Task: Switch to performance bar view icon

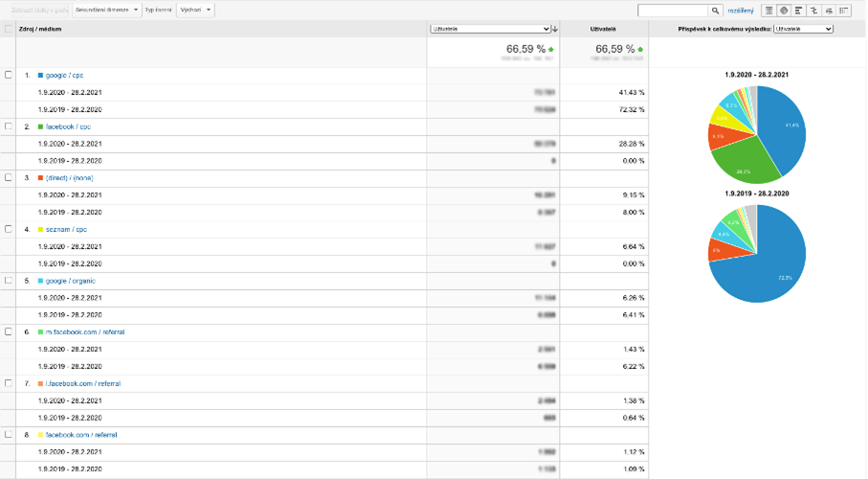Action: (x=799, y=11)
